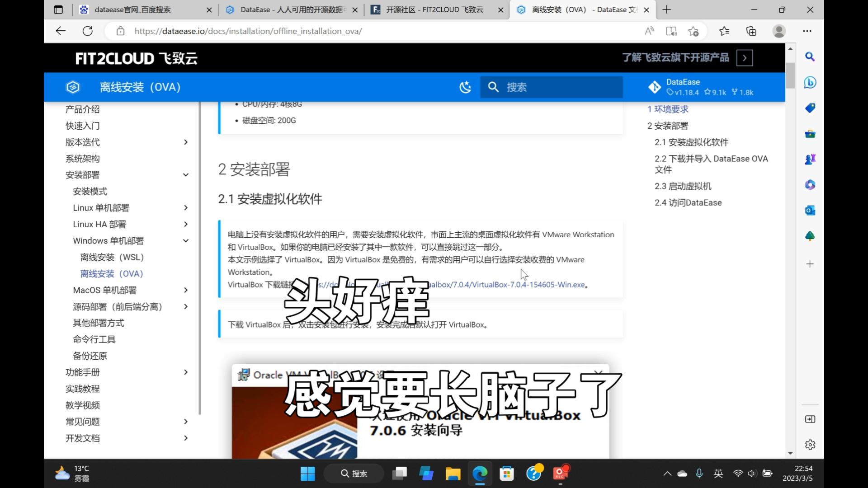Screen dimensions: 868x488
Task: Refresh the current page
Action: pos(88,31)
